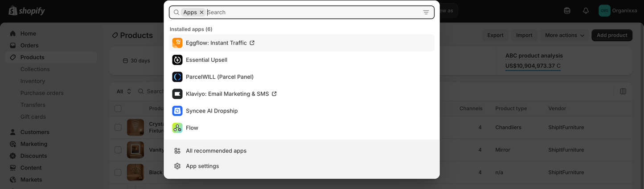Open the Eggflow: Instant Traffic app

(301, 43)
